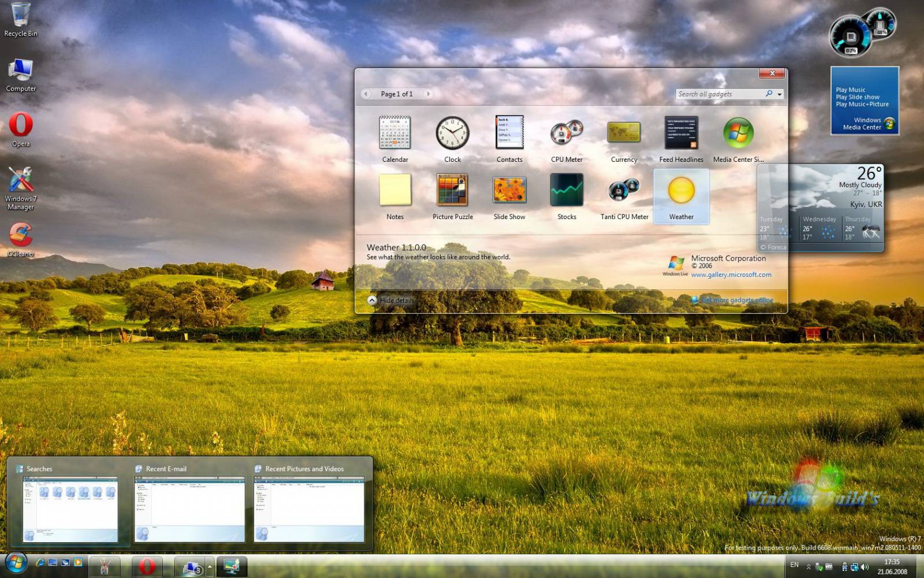
Task: Select the Contacts gadget icon
Action: click(509, 132)
